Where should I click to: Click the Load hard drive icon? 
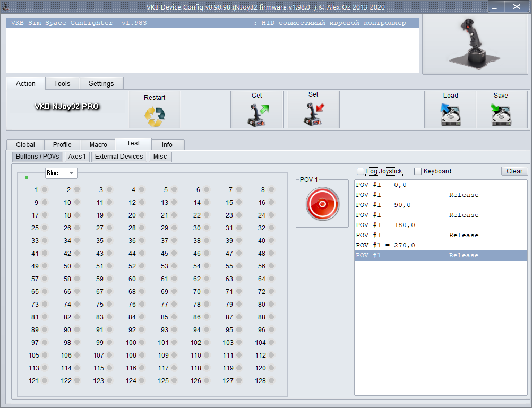pyautogui.click(x=451, y=115)
